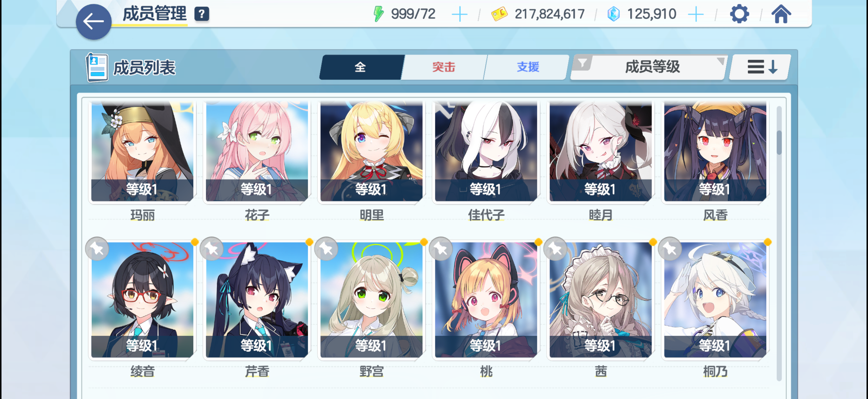Toggle pin on 桐乃's card
Viewport: 868px width, 399px height.
coord(670,249)
